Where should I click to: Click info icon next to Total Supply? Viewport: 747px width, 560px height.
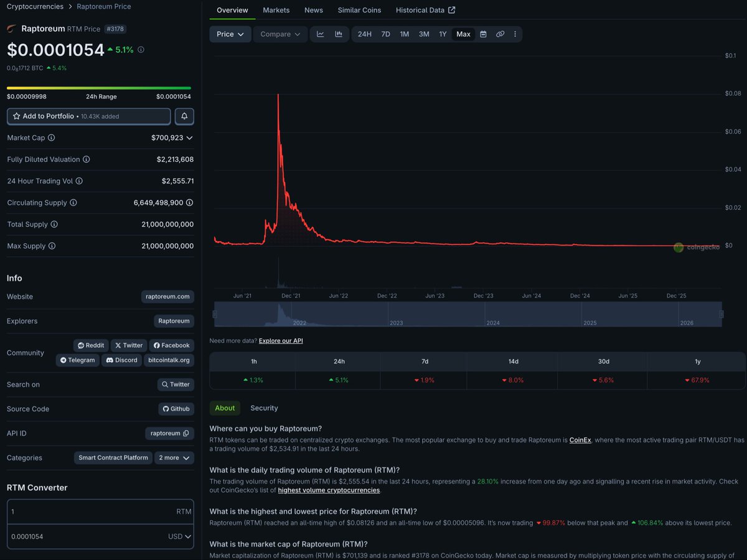[54, 224]
